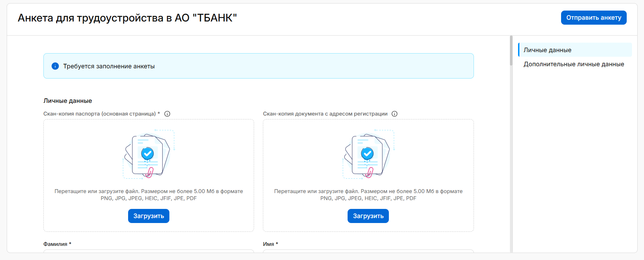Click the Фамилия field label
This screenshot has height=260, width=644.
tap(55, 244)
